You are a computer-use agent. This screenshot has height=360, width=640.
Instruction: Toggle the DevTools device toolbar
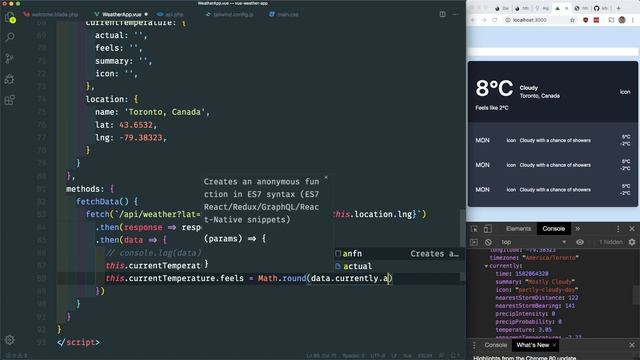click(x=488, y=229)
